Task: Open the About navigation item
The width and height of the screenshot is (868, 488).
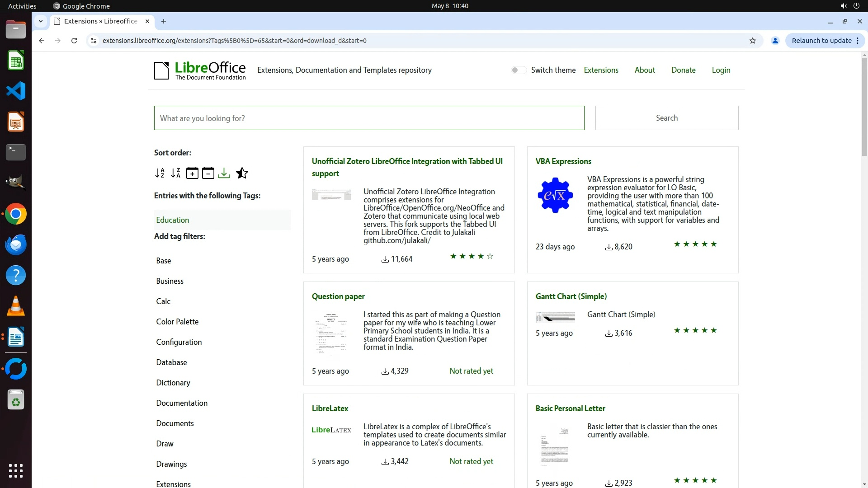Action: click(644, 70)
